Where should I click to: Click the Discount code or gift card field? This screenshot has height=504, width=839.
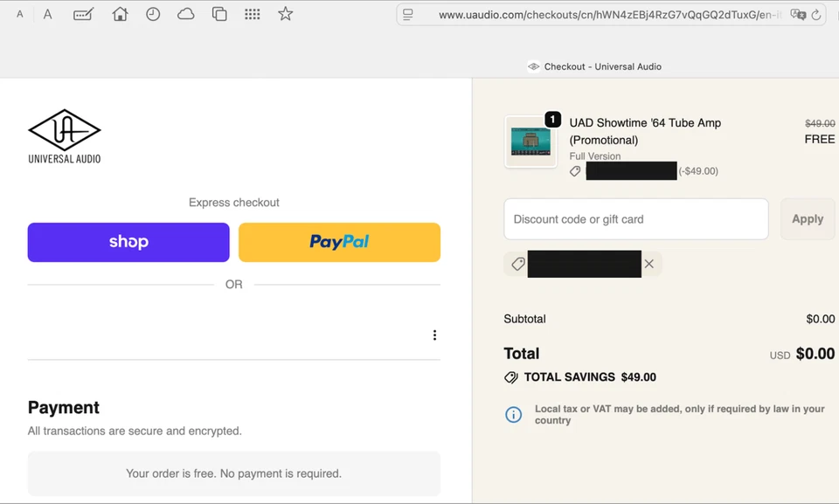[636, 219]
